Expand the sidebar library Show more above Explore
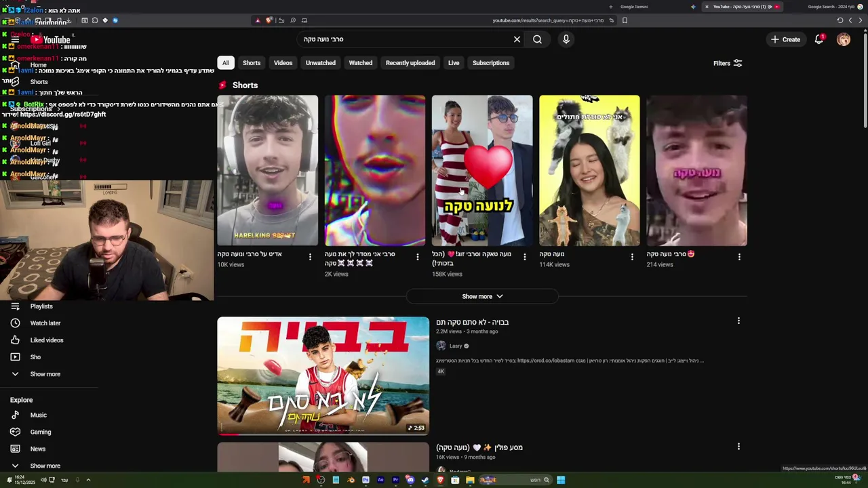 click(45, 374)
